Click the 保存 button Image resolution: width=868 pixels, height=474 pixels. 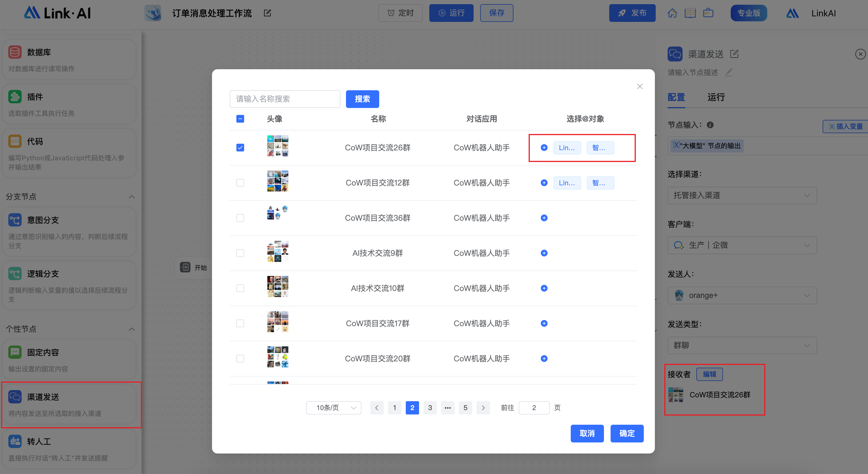click(497, 13)
